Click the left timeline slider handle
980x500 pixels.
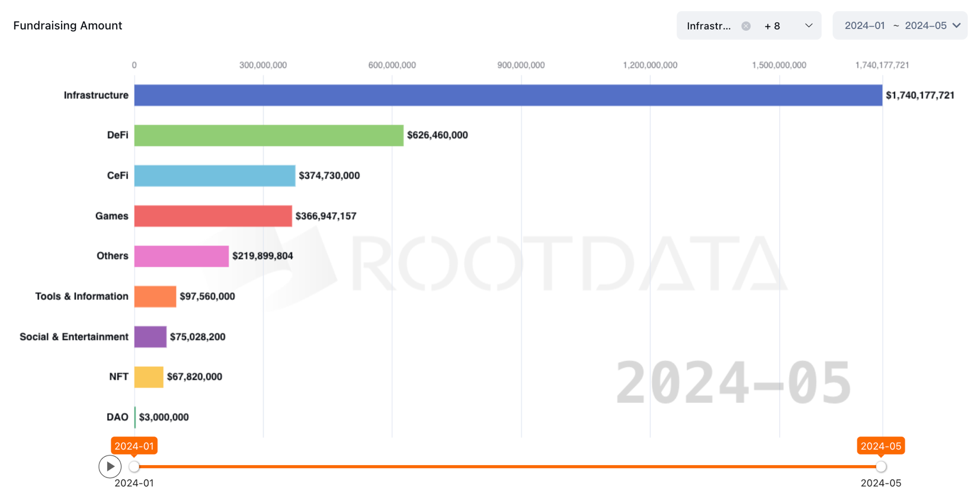pyautogui.click(x=134, y=467)
